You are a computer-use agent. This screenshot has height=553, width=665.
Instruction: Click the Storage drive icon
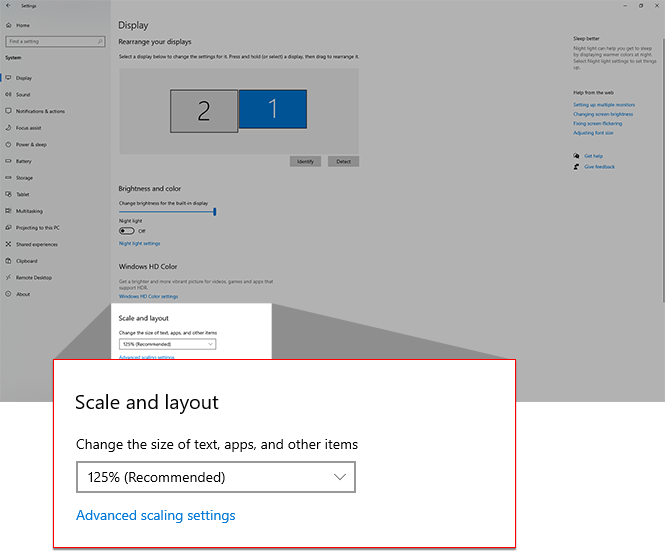9,178
